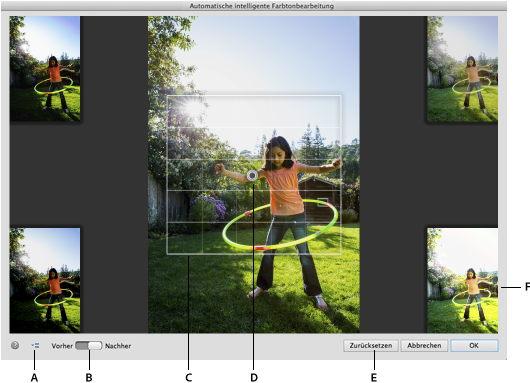
Task: Open the learning options menu icon
Action: point(35,345)
